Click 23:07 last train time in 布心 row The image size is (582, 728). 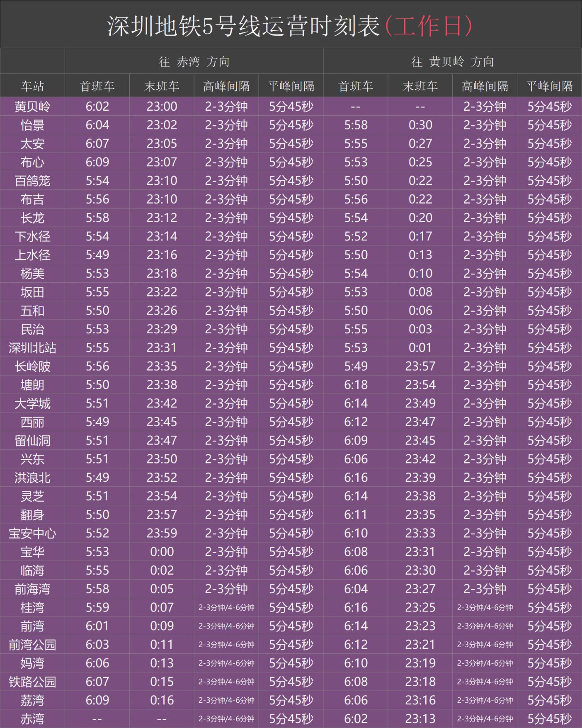click(x=162, y=162)
